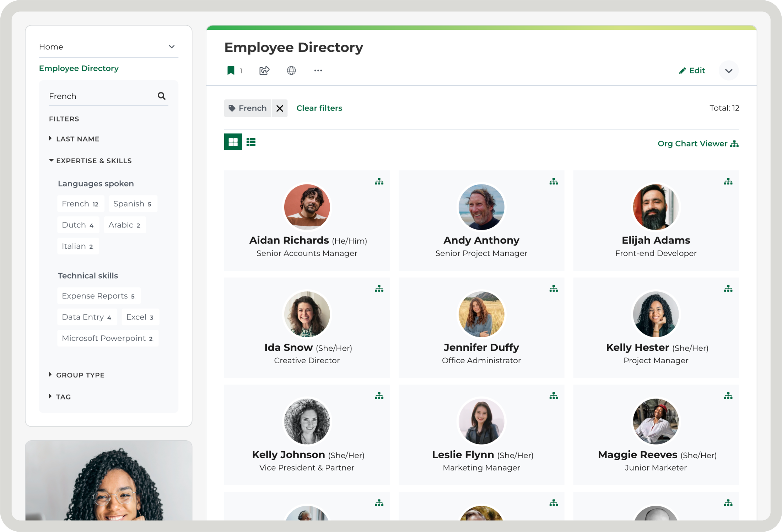The height and width of the screenshot is (532, 782).
Task: Expand the chevron next to Edit
Action: pyautogui.click(x=728, y=71)
